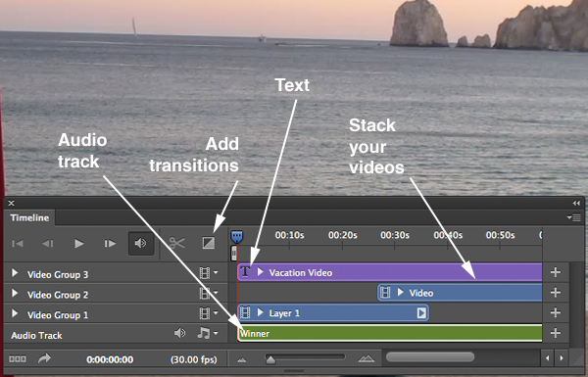Switch to the Timeline tab
This screenshot has height=377, width=588.
point(29,217)
